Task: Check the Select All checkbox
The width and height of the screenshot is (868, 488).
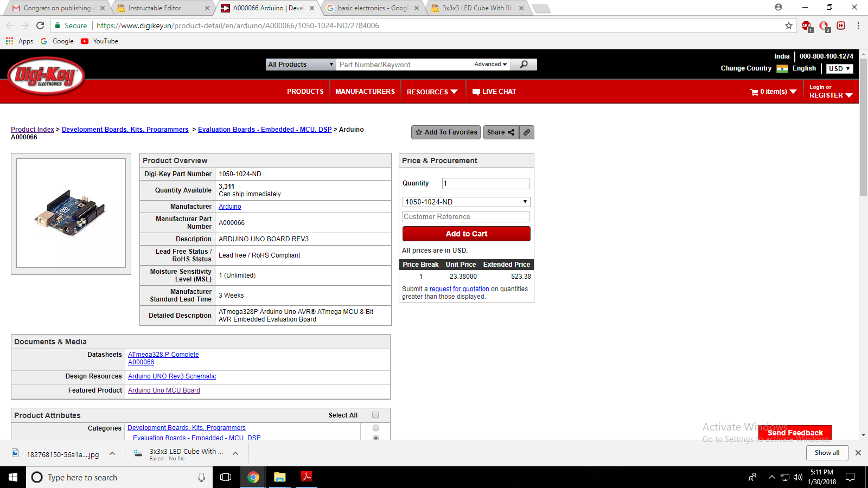Action: 375,415
